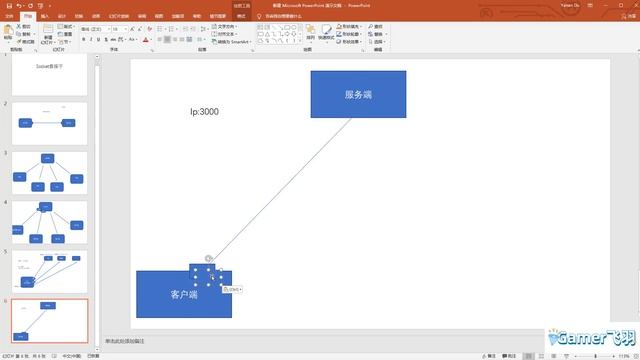Decrease font size with smaller A icon
The image size is (640, 360).
pos(140,29)
